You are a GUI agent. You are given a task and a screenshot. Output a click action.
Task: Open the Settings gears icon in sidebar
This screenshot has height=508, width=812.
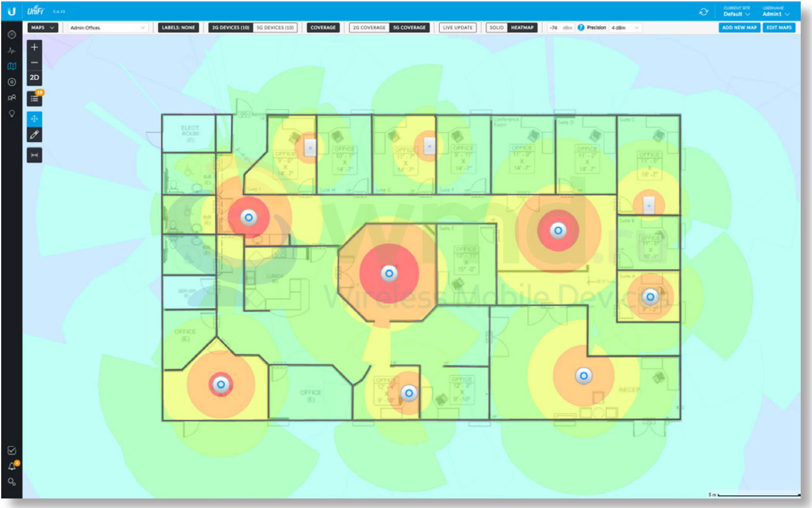tap(11, 481)
